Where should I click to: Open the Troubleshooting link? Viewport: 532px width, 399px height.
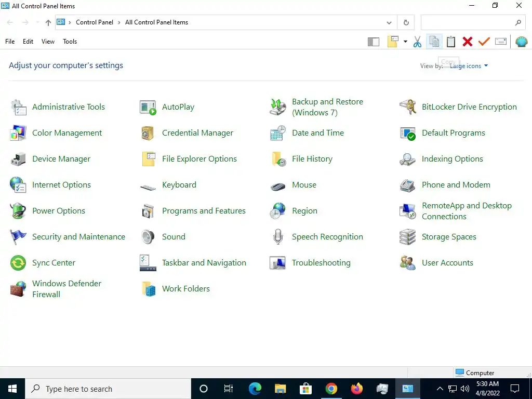coord(321,263)
